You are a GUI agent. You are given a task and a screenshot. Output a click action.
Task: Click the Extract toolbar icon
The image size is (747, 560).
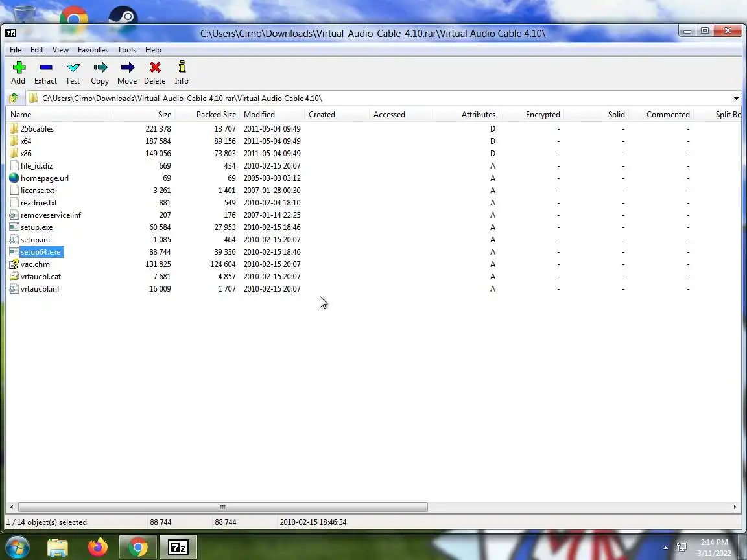click(x=46, y=67)
